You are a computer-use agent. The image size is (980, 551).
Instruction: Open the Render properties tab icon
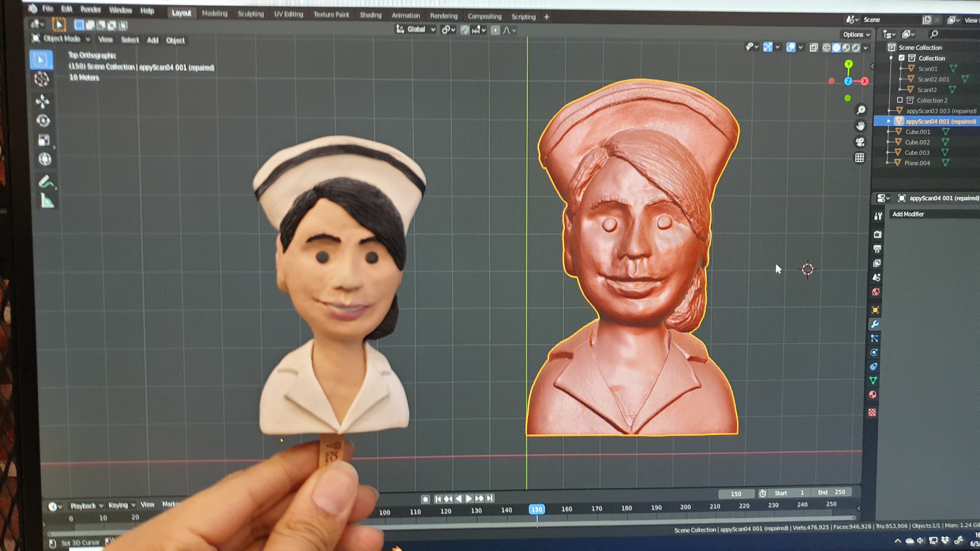[x=878, y=234]
